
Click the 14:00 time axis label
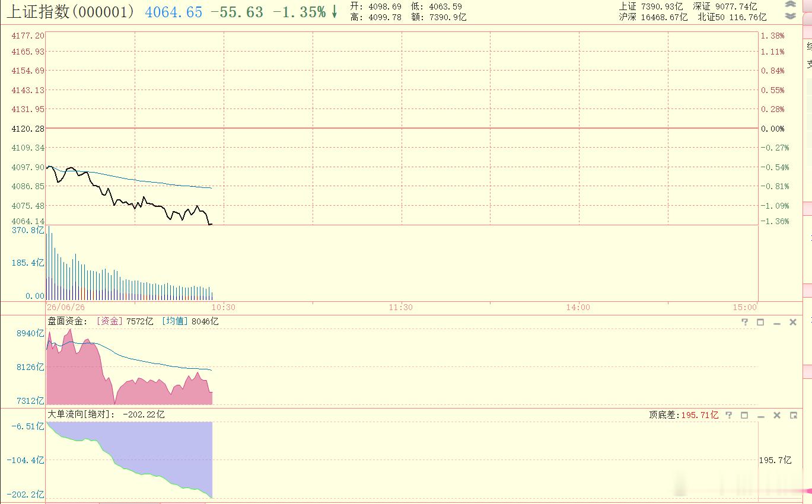[578, 307]
